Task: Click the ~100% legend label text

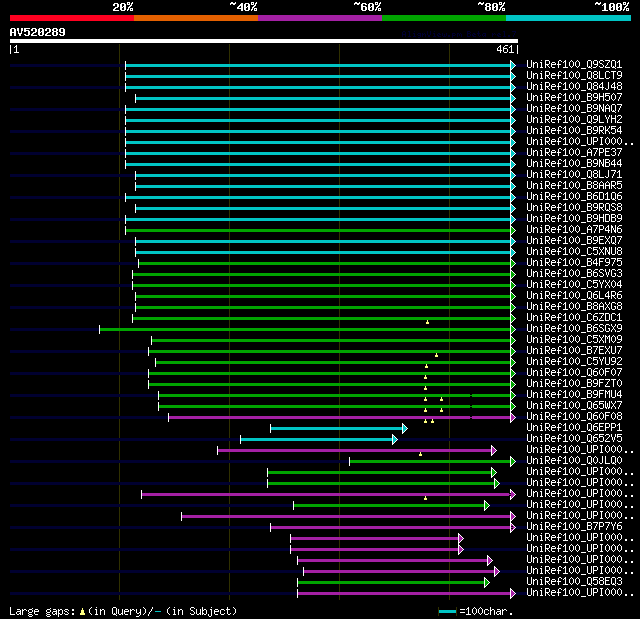Action: pyautogui.click(x=612, y=7)
